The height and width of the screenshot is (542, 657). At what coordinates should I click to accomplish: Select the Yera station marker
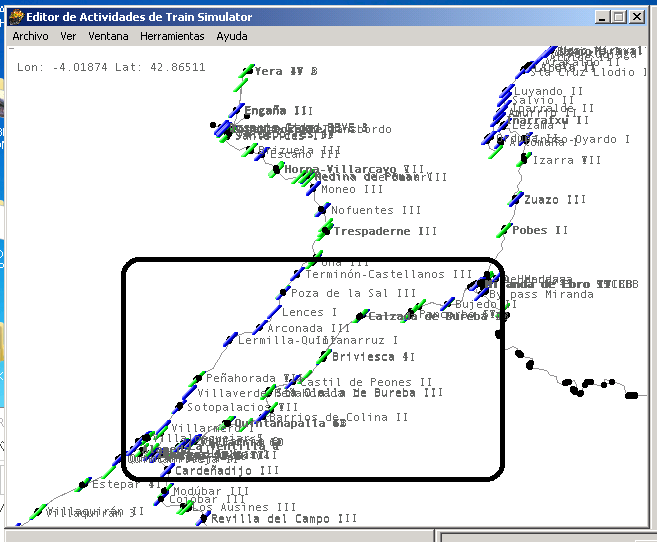[248, 71]
